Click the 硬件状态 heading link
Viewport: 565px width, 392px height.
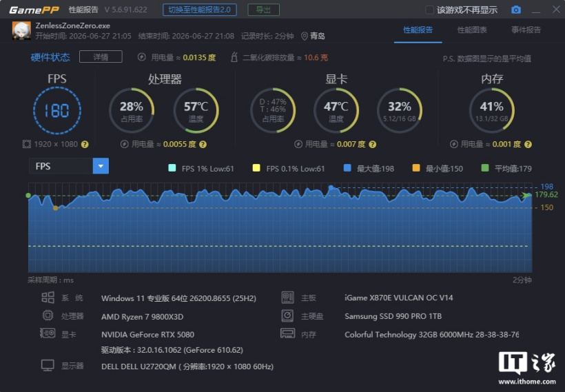(50, 57)
